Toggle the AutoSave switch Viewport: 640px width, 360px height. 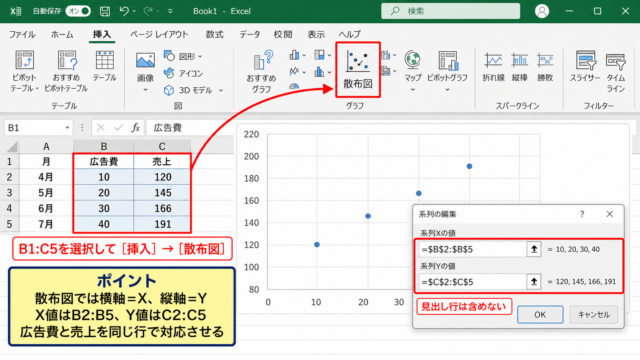pyautogui.click(x=78, y=11)
